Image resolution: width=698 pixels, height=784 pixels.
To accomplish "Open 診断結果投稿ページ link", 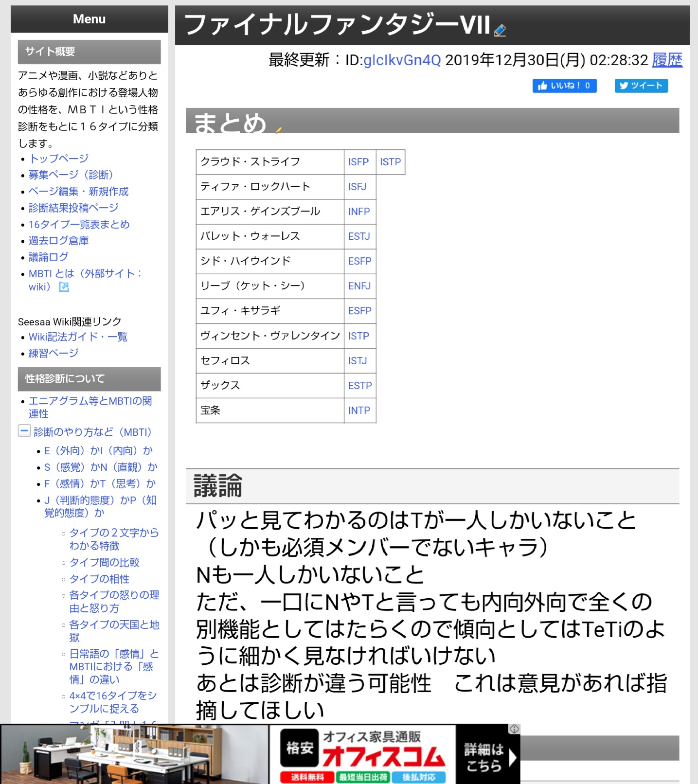I will (73, 208).
